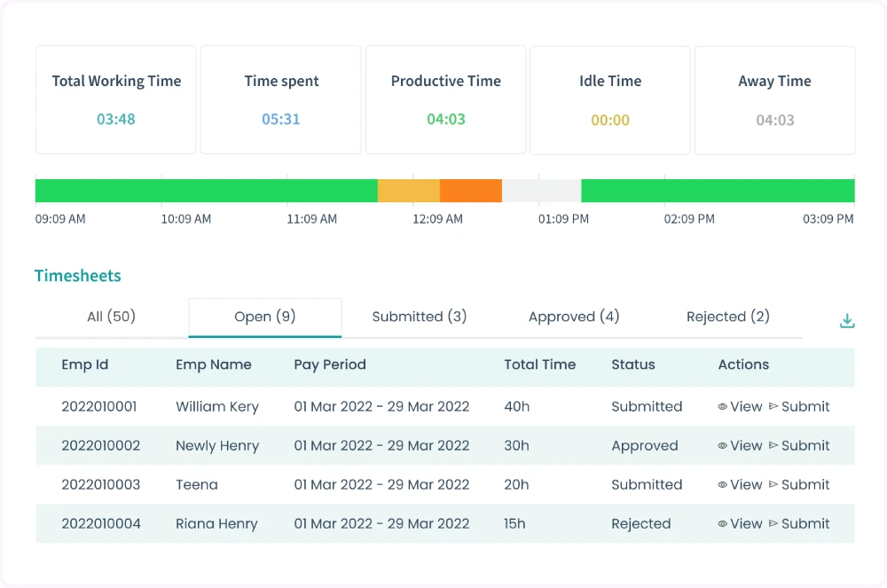This screenshot has width=887, height=588.
Task: Open the Submitted (3) tab
Action: point(420,317)
